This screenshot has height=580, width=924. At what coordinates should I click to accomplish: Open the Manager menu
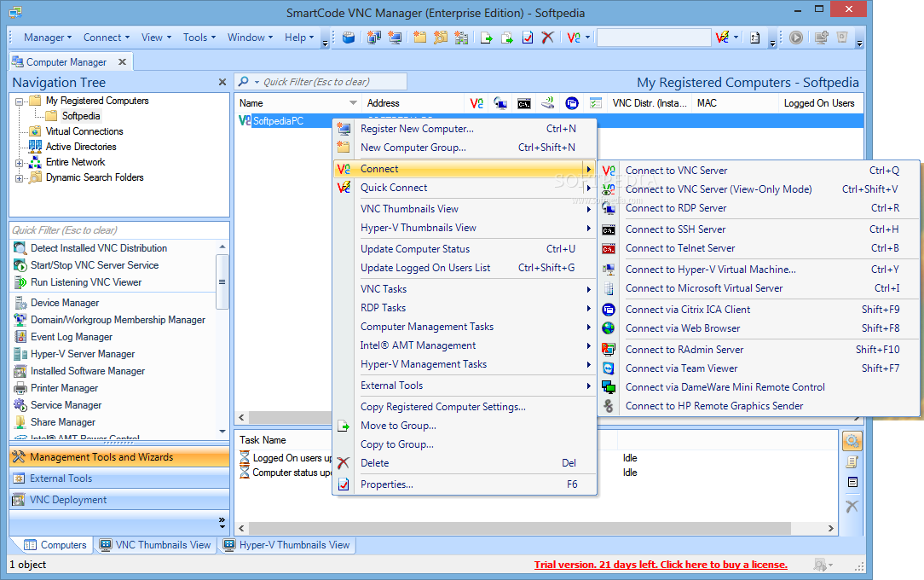[x=47, y=38]
